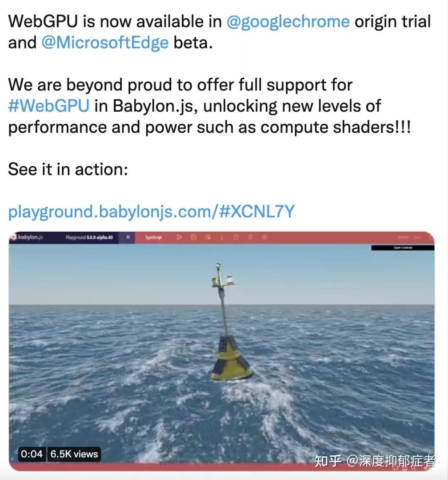Click the Playground 5.0.0-alpha.40 version label
The height and width of the screenshot is (480, 448).
tap(89, 237)
